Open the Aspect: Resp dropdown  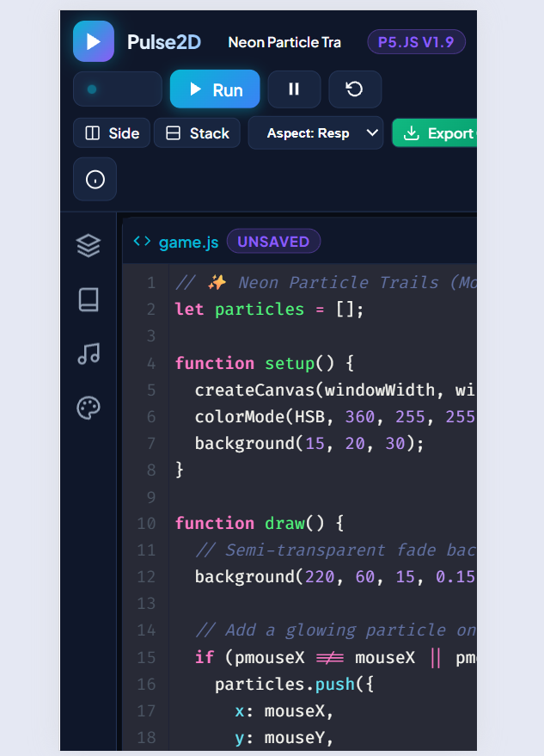(x=315, y=133)
